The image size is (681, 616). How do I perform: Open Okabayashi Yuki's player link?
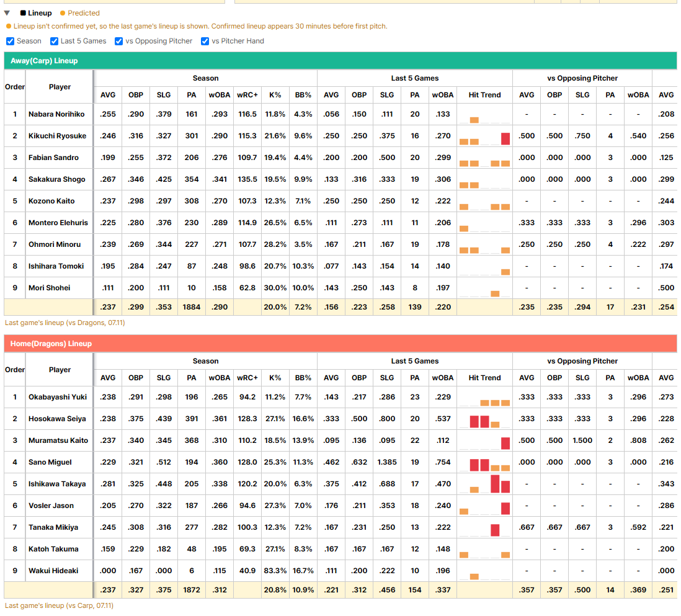pos(58,397)
